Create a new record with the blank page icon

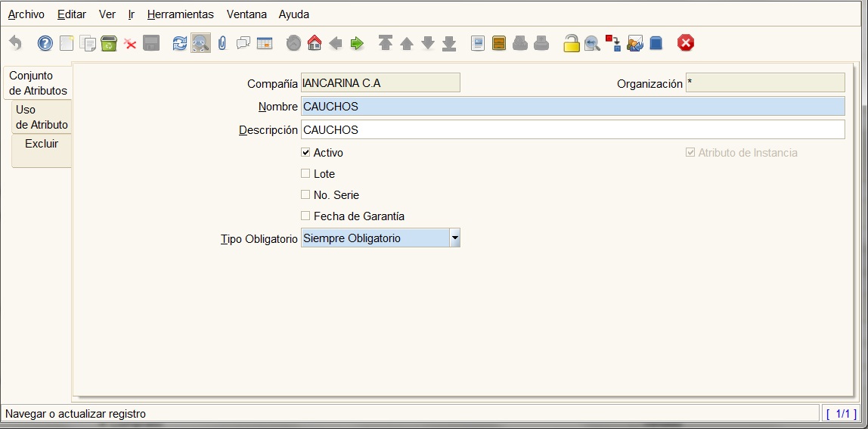pos(67,42)
